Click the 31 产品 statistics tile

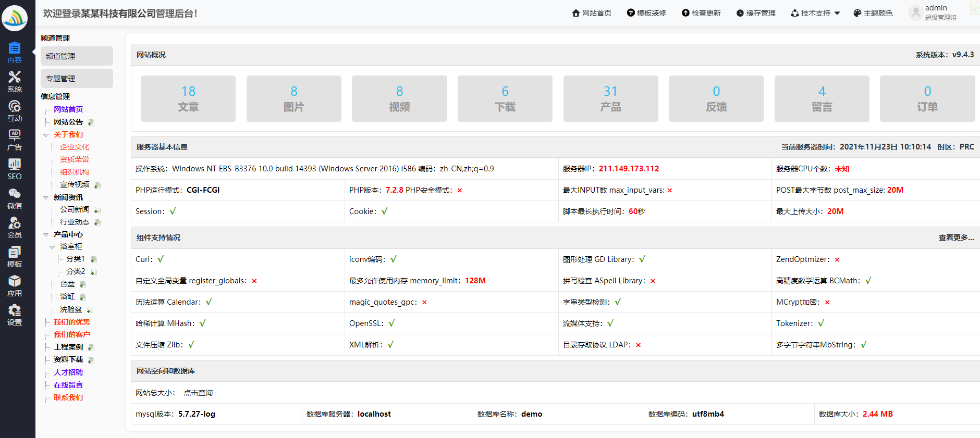click(610, 98)
